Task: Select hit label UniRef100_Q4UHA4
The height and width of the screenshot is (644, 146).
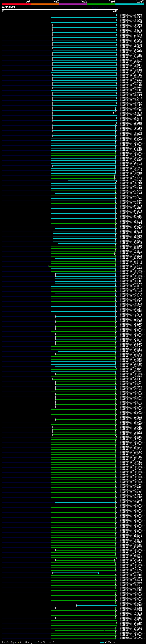Action: [x=131, y=193]
